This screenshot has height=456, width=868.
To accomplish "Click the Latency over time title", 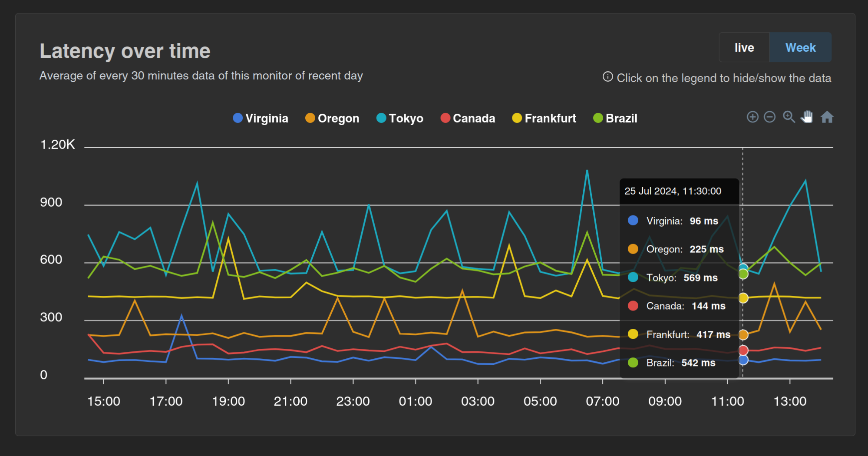I will (x=125, y=51).
